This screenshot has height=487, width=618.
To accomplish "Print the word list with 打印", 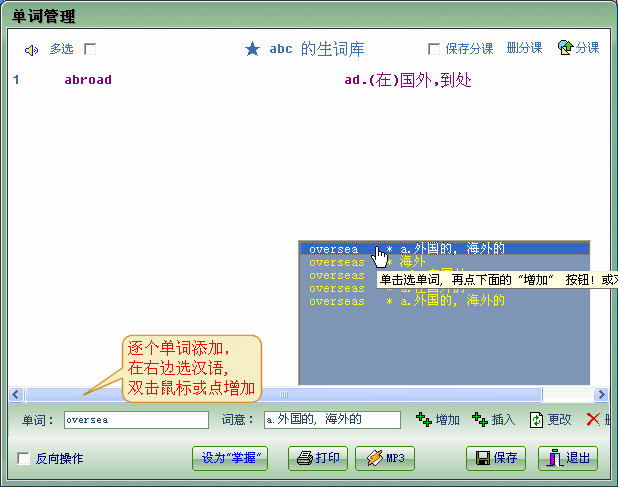I will click(x=318, y=459).
